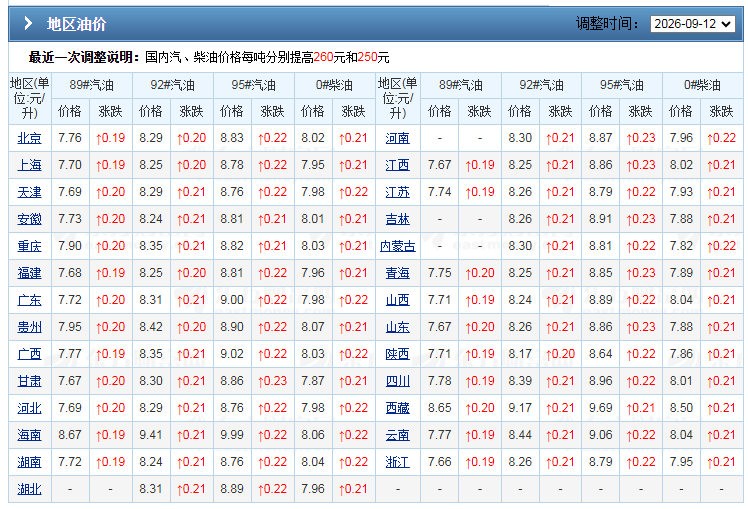Open the 山东 region link

coord(398,327)
